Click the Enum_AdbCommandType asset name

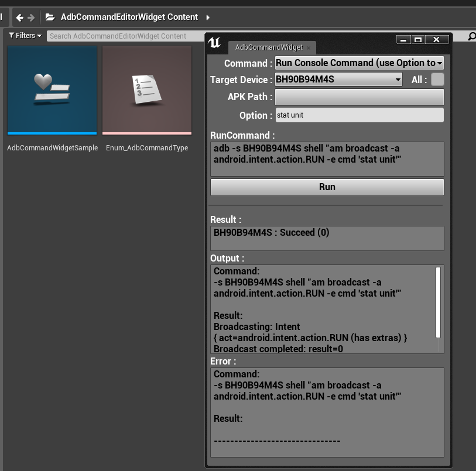pyautogui.click(x=147, y=147)
